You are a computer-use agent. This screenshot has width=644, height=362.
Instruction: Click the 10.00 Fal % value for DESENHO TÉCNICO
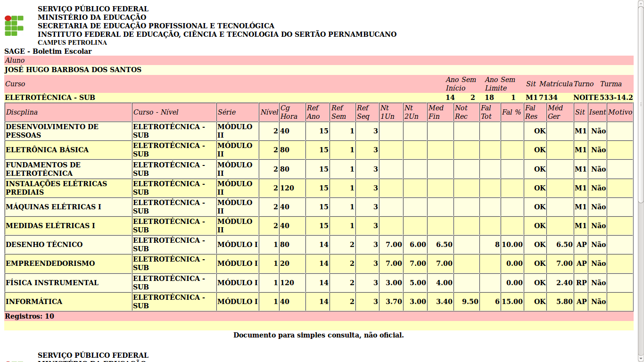[x=512, y=245]
